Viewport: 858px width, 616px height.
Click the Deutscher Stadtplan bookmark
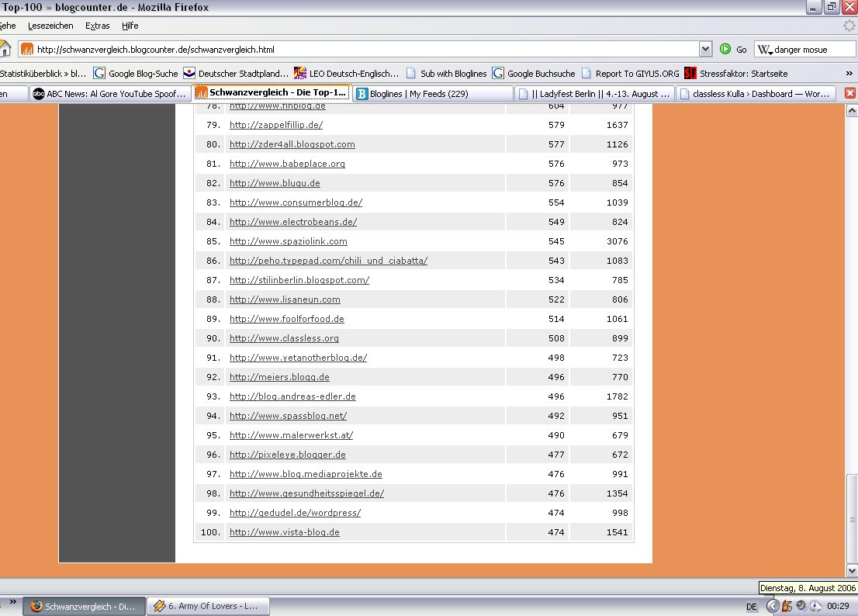[236, 74]
